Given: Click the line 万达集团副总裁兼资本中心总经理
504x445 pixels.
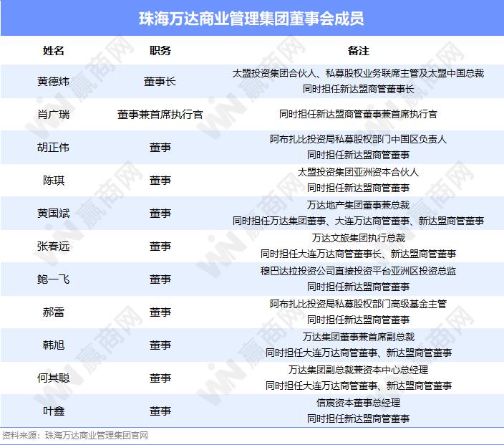Looking at the screenshot, I should (x=358, y=370).
